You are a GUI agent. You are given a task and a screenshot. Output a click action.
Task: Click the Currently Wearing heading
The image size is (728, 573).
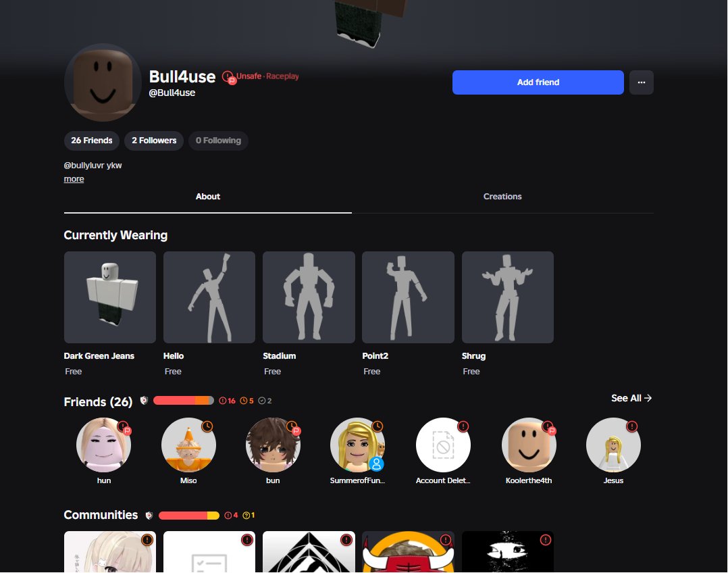click(115, 235)
